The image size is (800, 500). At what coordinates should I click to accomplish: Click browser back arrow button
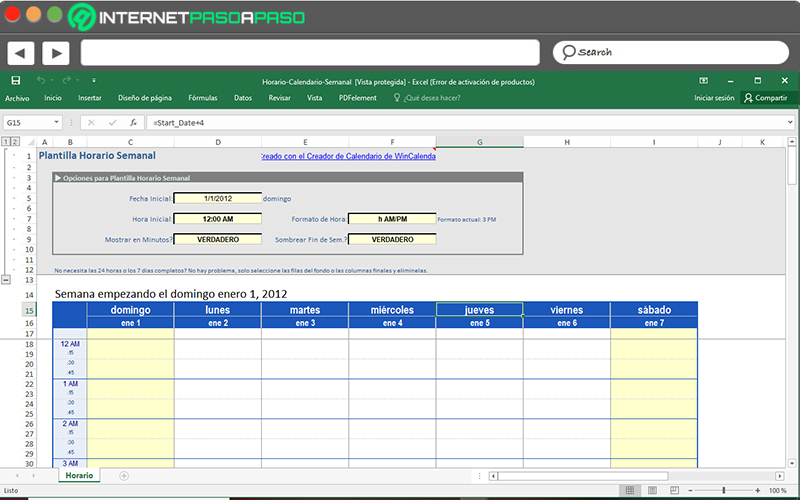tap(21, 53)
